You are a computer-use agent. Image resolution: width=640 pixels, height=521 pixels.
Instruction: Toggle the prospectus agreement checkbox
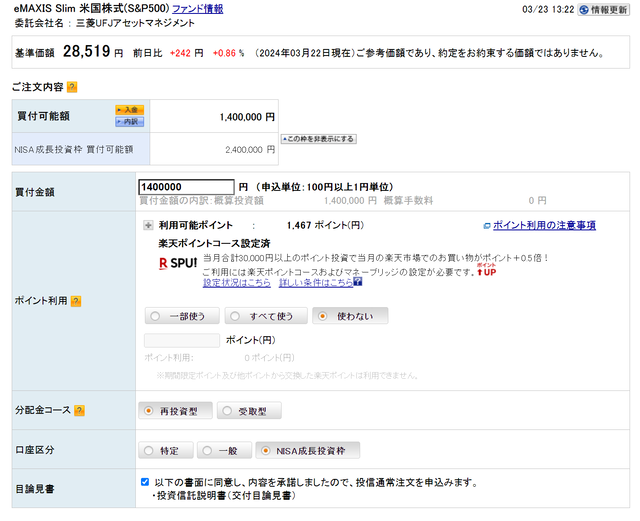click(145, 482)
